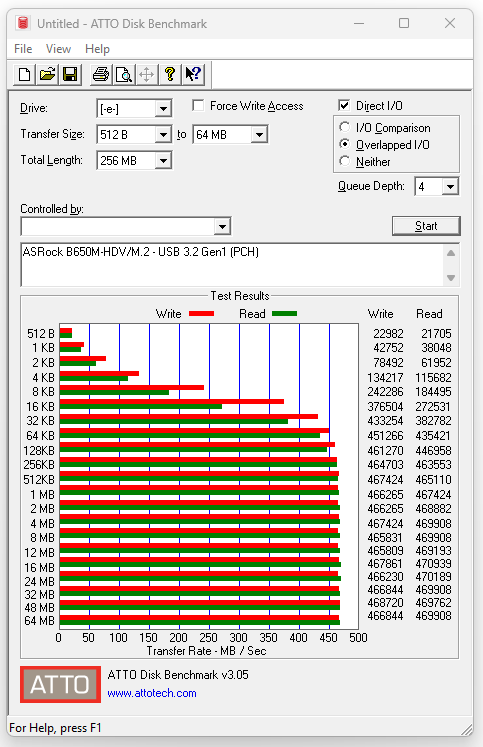Select the I/O Comparison radio option

344,127
